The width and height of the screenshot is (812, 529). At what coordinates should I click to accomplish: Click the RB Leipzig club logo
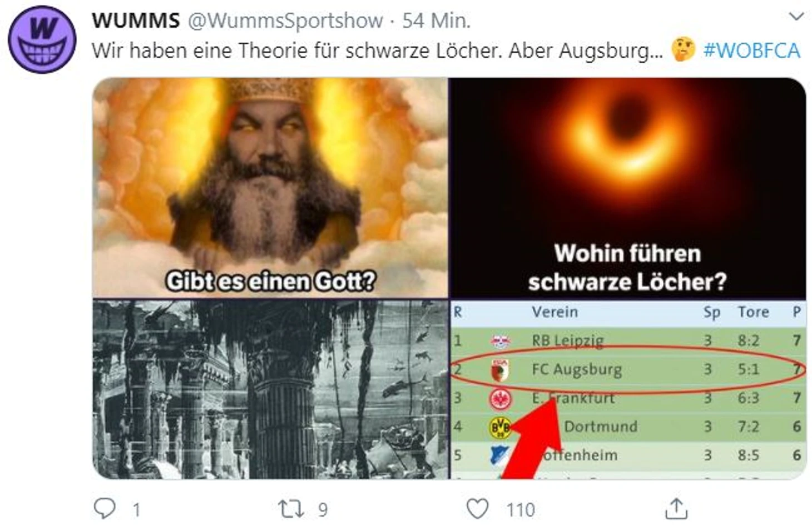[500, 341]
